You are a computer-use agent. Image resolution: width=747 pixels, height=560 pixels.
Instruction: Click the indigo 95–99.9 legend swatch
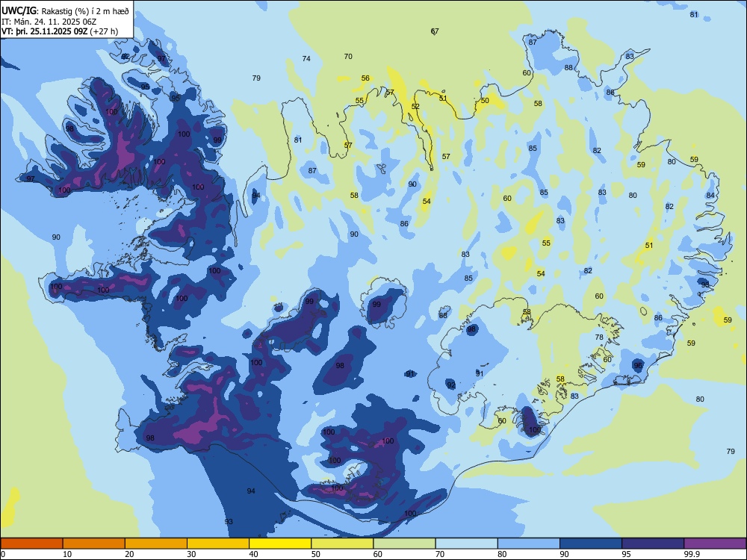point(653,544)
